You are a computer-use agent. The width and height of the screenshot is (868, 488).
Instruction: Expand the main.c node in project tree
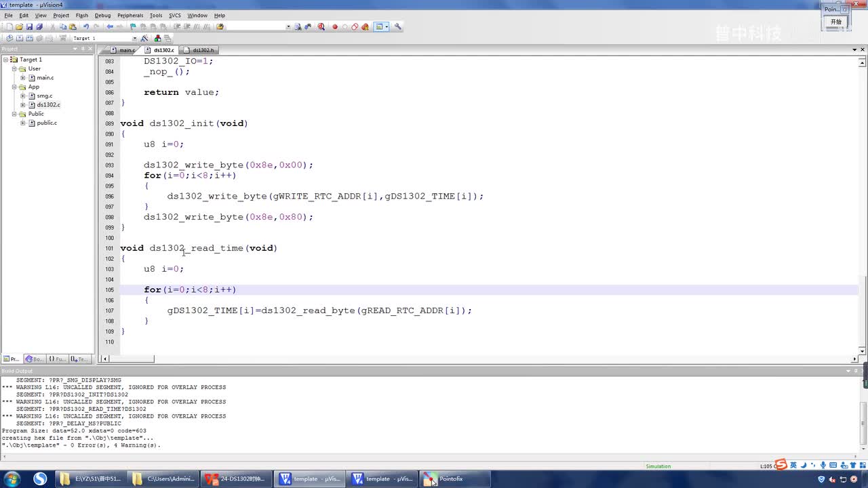click(x=23, y=78)
